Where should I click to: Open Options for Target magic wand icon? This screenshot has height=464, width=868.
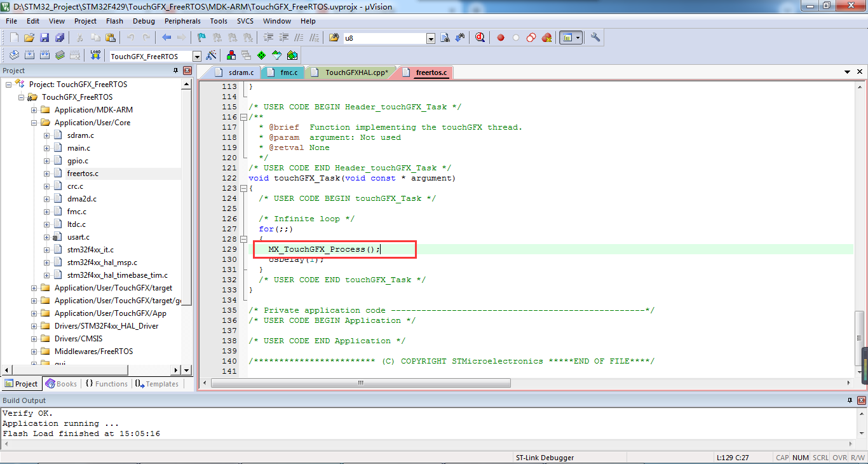pos(211,55)
